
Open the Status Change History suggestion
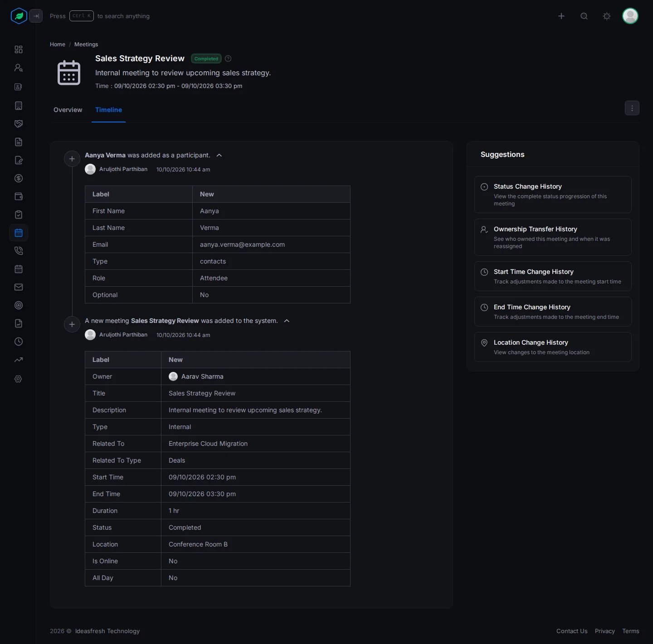(x=553, y=195)
